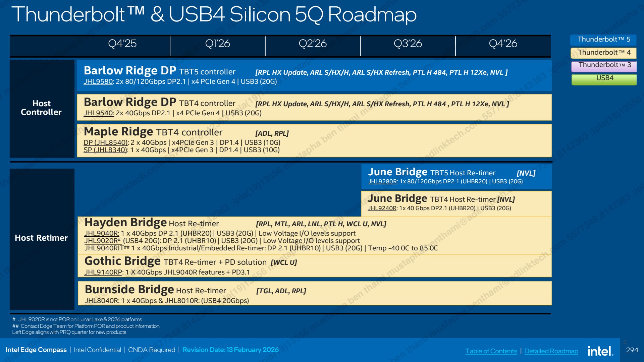
Task: Open the JHL9140RP Gothic Bridge link
Action: click(x=103, y=272)
